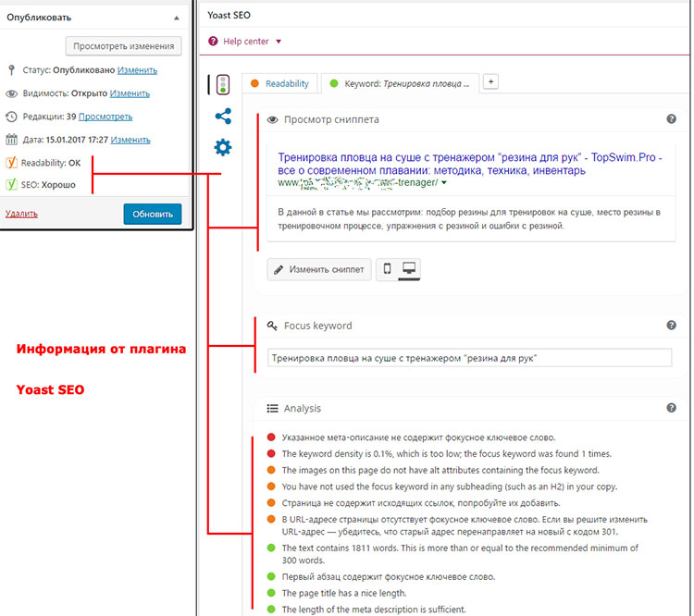Click 'The length of the meta description is sufficient.'
The image size is (694, 616).
374,610
